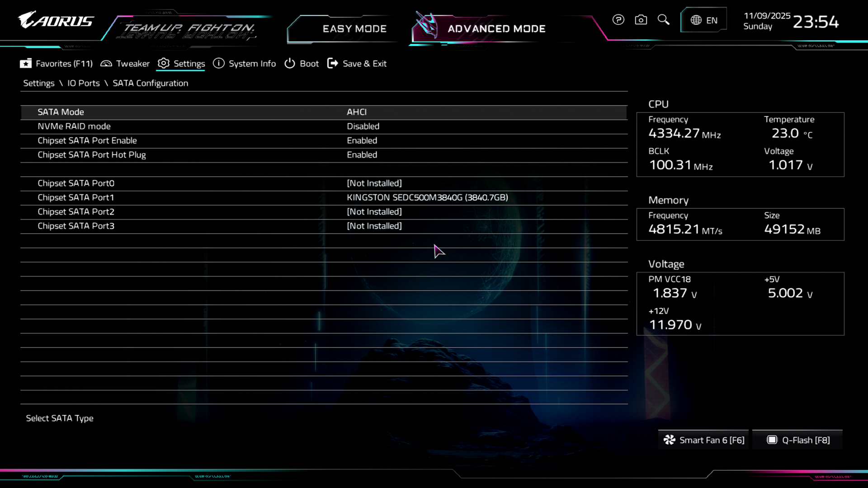This screenshot has width=868, height=488.
Task: Click the screenshot camera icon
Action: [641, 20]
